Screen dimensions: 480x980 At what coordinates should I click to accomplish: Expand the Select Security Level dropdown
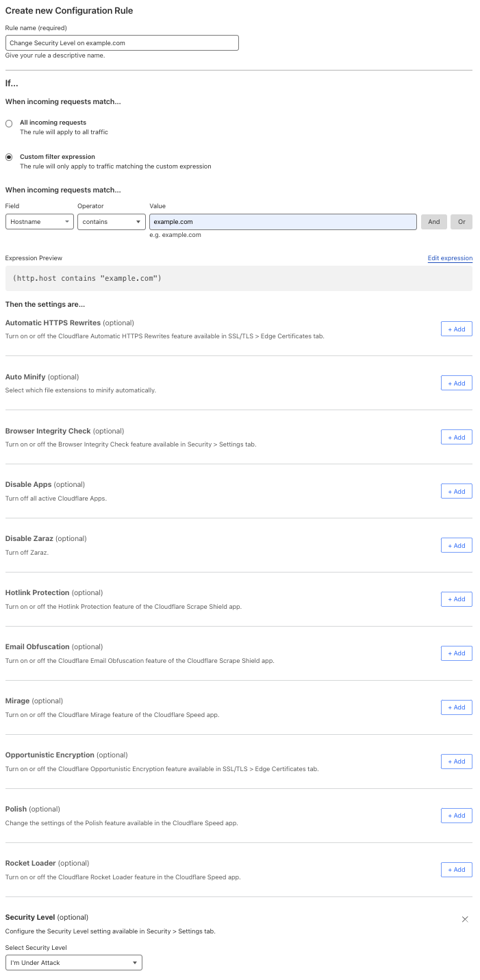coord(74,962)
